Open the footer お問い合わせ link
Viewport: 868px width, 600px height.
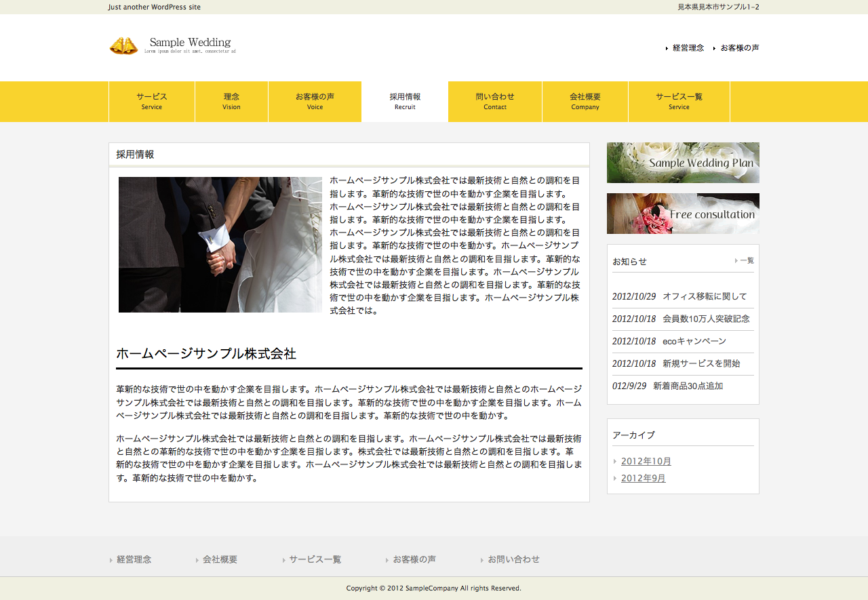click(x=514, y=559)
